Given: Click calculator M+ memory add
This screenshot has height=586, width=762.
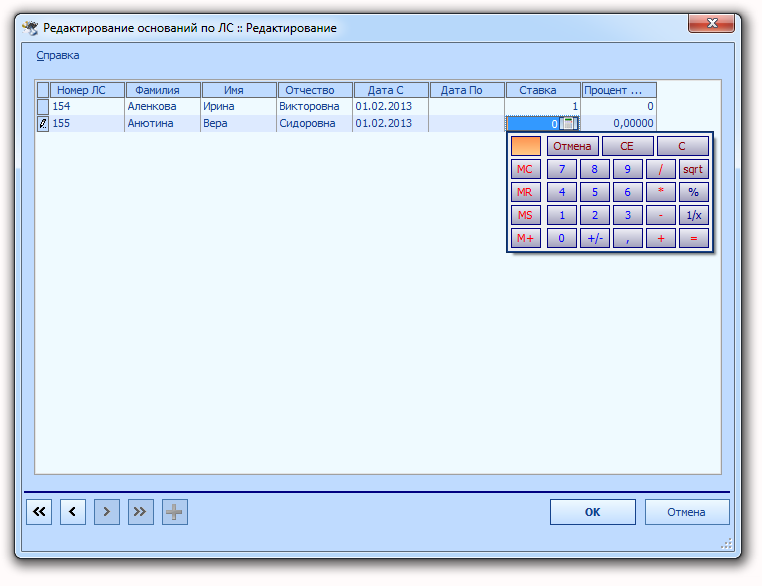Looking at the screenshot, I should 525,238.
